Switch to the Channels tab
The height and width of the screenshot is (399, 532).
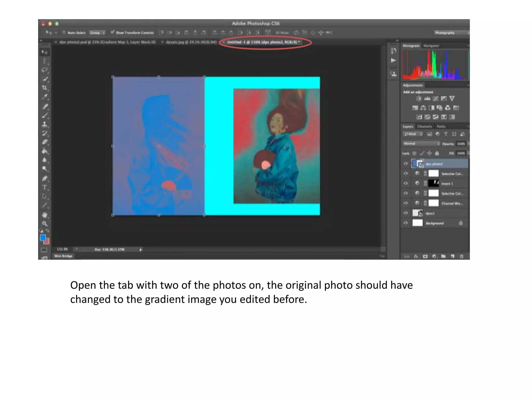(x=424, y=127)
